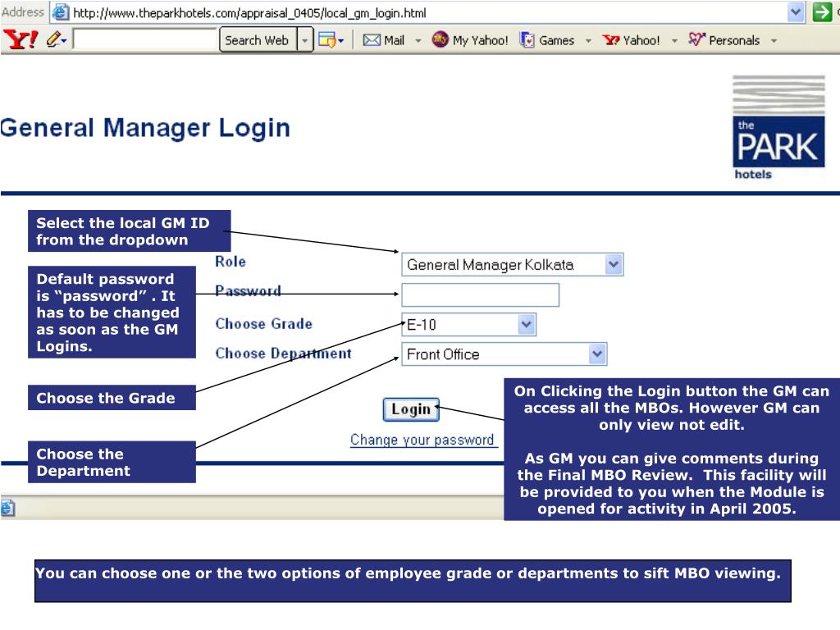The height and width of the screenshot is (630, 840).
Task: Click the My Yahoo! toolbar label
Action: tap(481, 40)
